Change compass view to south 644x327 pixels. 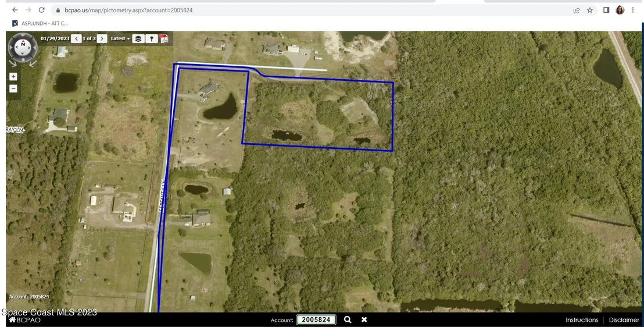23,60
